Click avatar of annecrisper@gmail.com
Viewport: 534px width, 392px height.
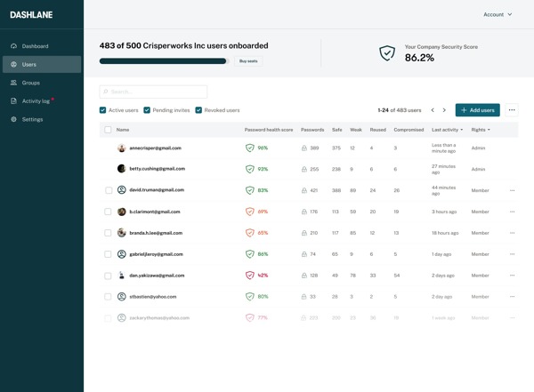click(x=122, y=148)
